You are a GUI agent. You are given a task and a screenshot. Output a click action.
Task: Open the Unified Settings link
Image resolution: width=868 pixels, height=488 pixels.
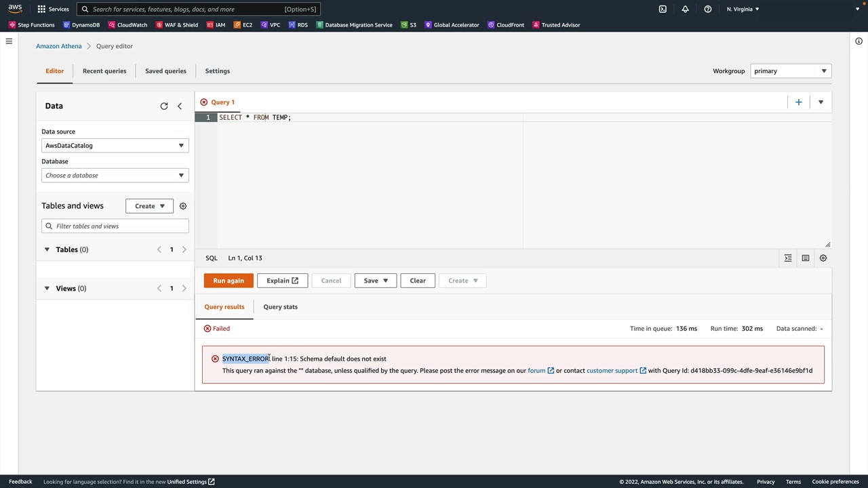coord(191,482)
